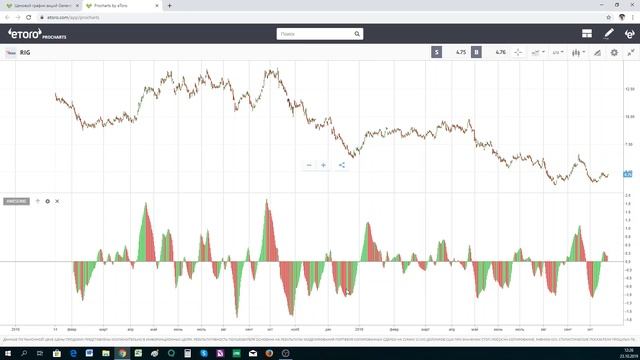Select the pencil drawing tool in header
640x360 pixels.
pos(609,33)
